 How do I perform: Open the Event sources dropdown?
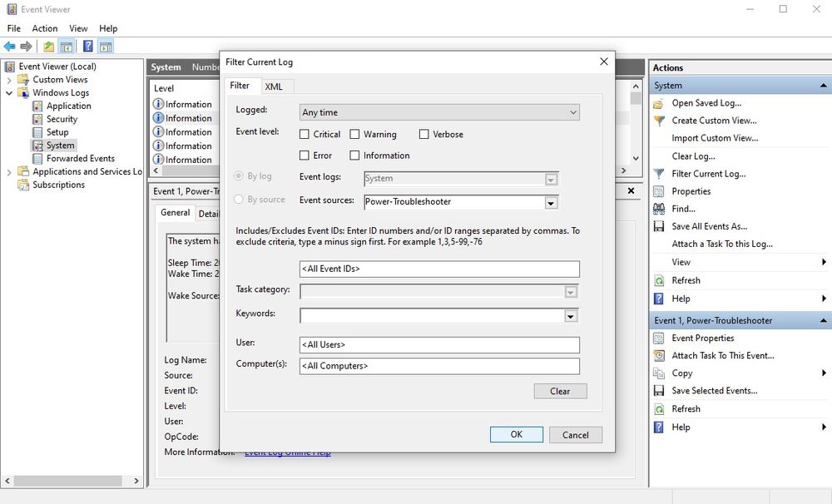[x=550, y=201]
